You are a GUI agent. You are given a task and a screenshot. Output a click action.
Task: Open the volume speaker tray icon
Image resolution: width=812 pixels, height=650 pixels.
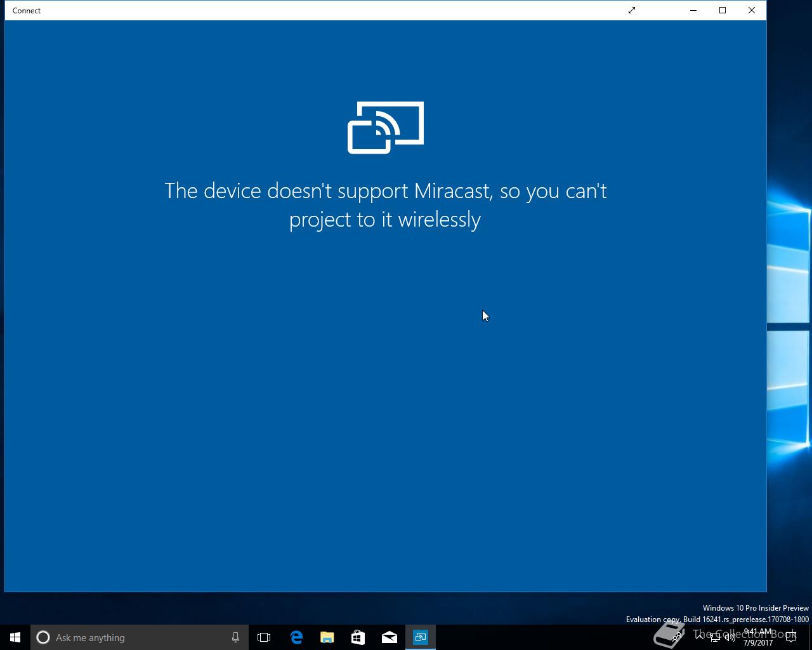pyautogui.click(x=730, y=637)
